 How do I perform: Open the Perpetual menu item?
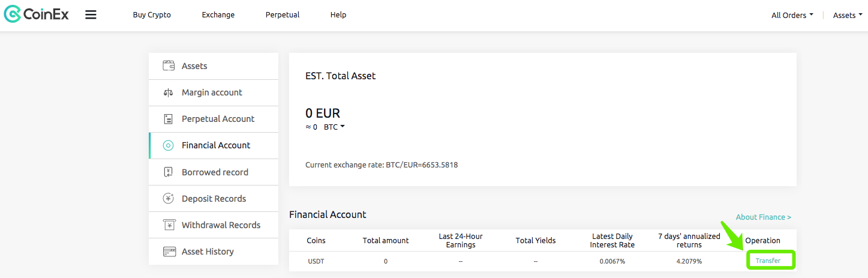click(x=283, y=14)
